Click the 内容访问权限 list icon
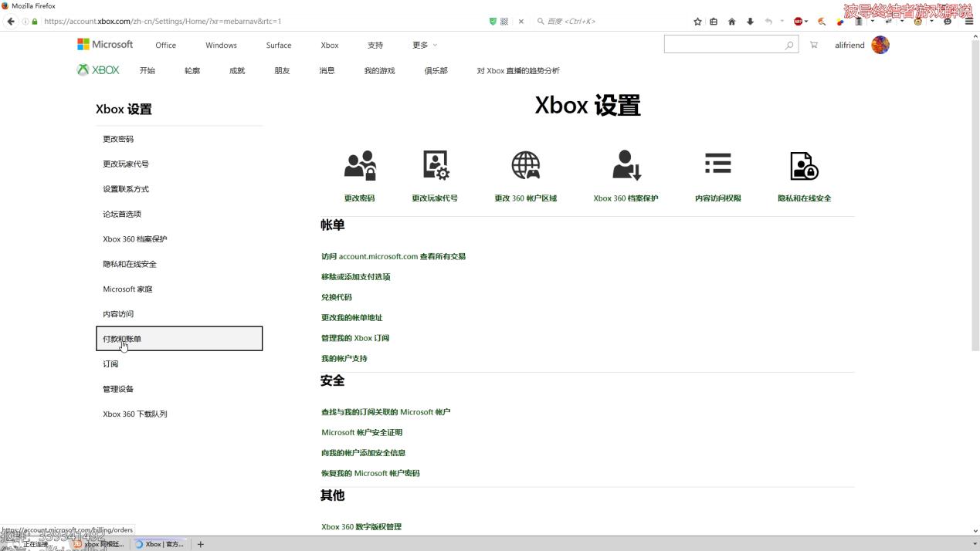 click(x=717, y=164)
